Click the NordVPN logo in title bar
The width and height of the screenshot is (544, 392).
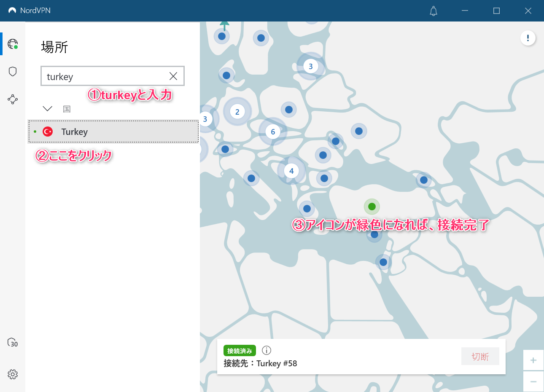[12, 11]
